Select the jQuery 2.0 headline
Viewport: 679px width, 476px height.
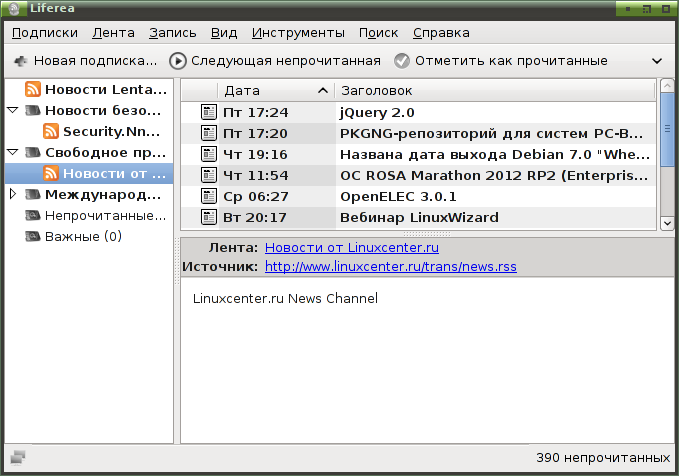[x=377, y=113]
